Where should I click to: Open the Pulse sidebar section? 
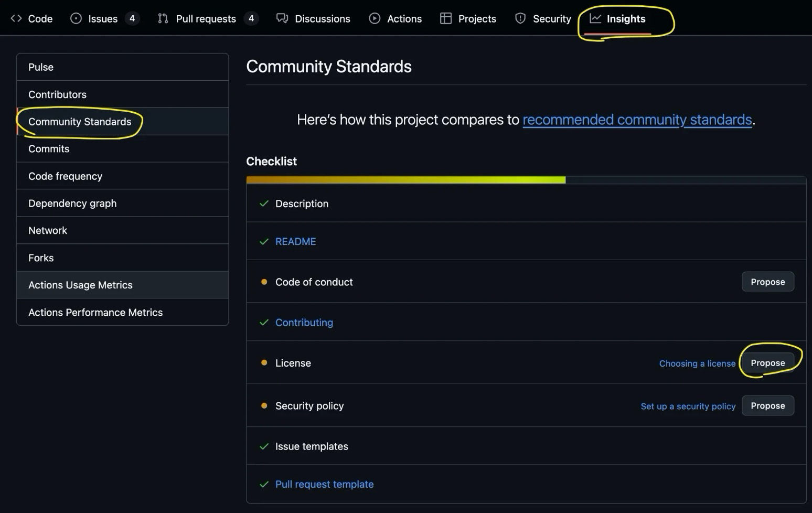click(x=41, y=67)
